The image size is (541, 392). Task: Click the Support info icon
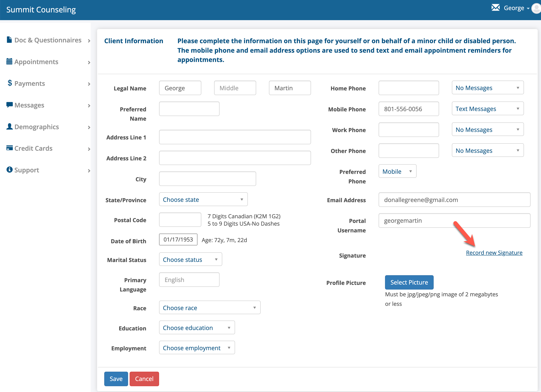point(9,170)
